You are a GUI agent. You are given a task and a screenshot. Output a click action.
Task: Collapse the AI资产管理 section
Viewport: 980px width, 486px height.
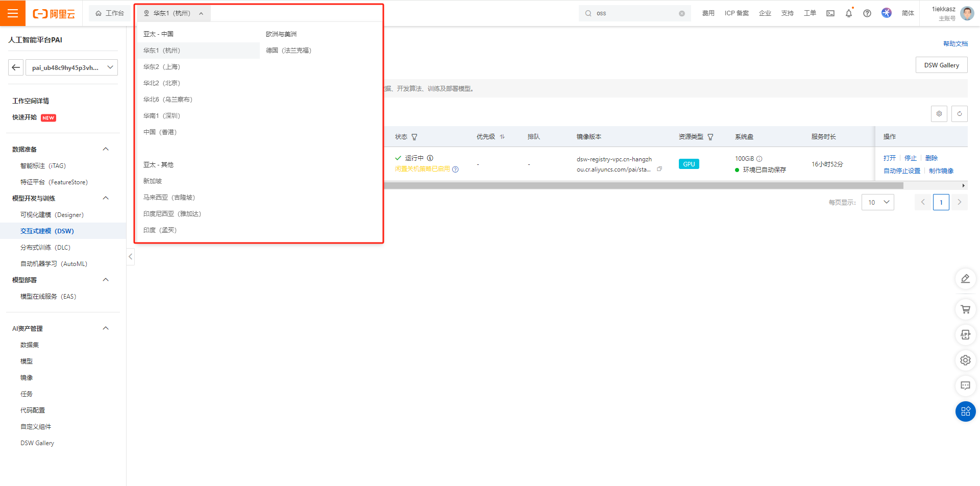coord(106,328)
